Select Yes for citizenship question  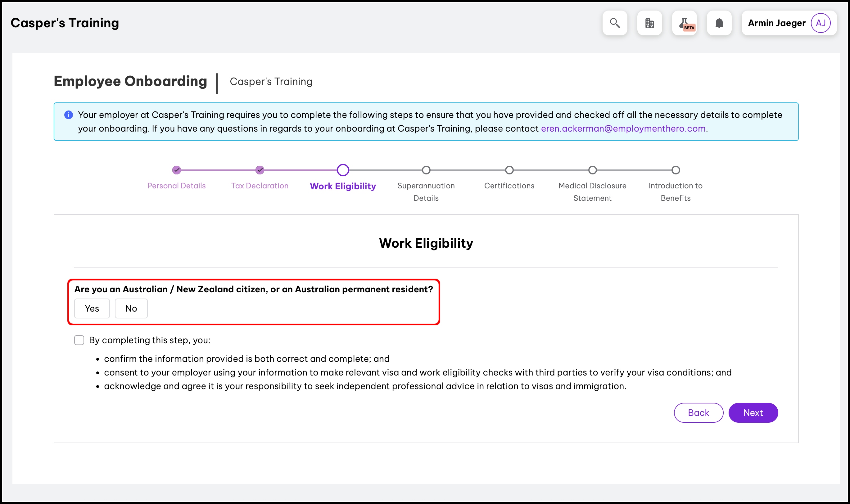point(92,308)
